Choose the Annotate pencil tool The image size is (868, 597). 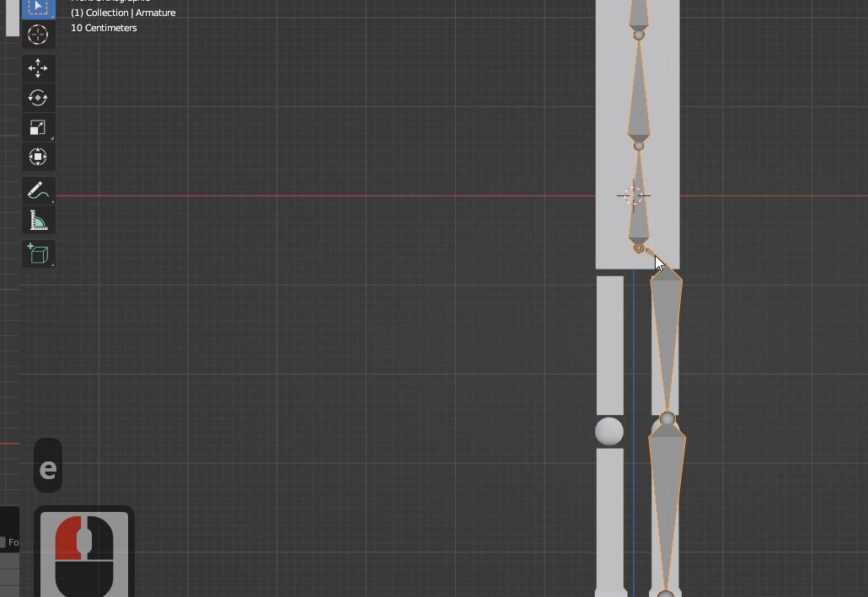(38, 191)
